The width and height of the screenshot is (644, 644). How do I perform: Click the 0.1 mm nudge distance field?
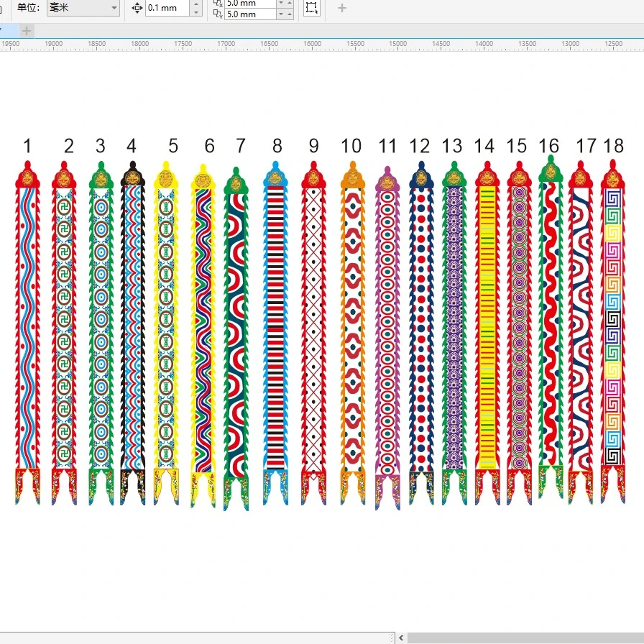pos(167,8)
